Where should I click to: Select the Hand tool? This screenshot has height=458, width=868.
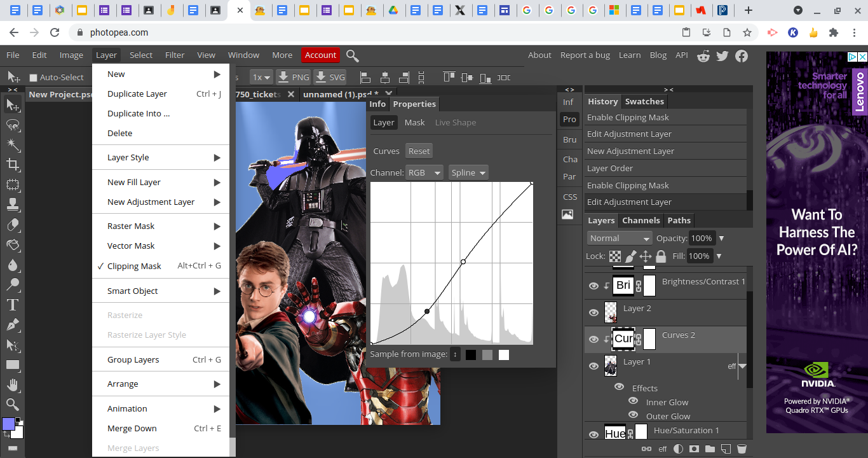(13, 385)
